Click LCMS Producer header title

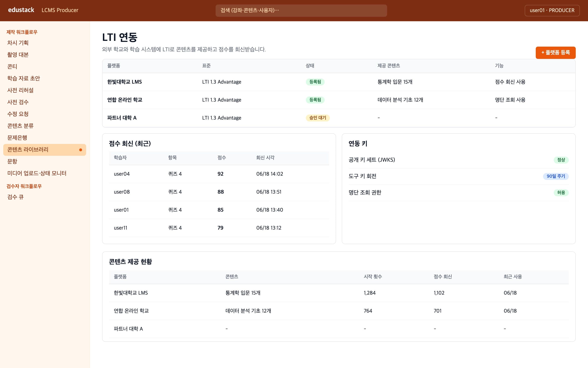(60, 10)
